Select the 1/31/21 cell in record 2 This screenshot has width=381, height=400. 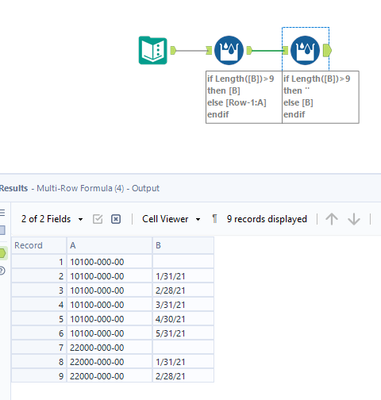pos(183,276)
